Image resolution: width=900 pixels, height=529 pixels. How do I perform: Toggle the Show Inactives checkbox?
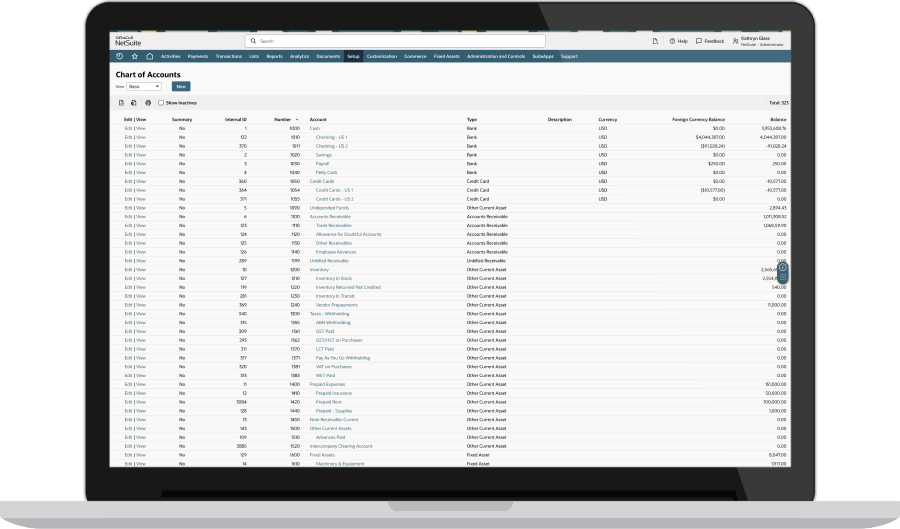(x=161, y=103)
